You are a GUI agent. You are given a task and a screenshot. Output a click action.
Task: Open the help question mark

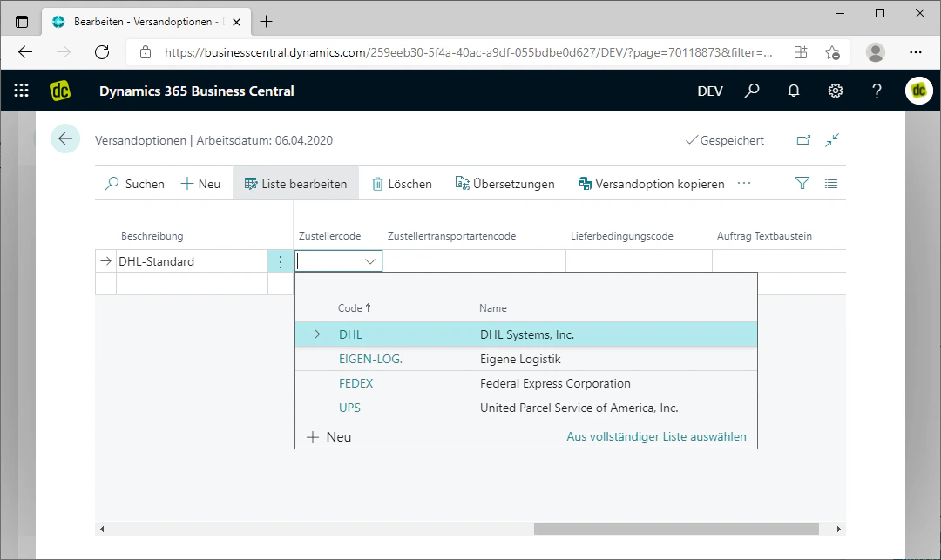click(877, 91)
